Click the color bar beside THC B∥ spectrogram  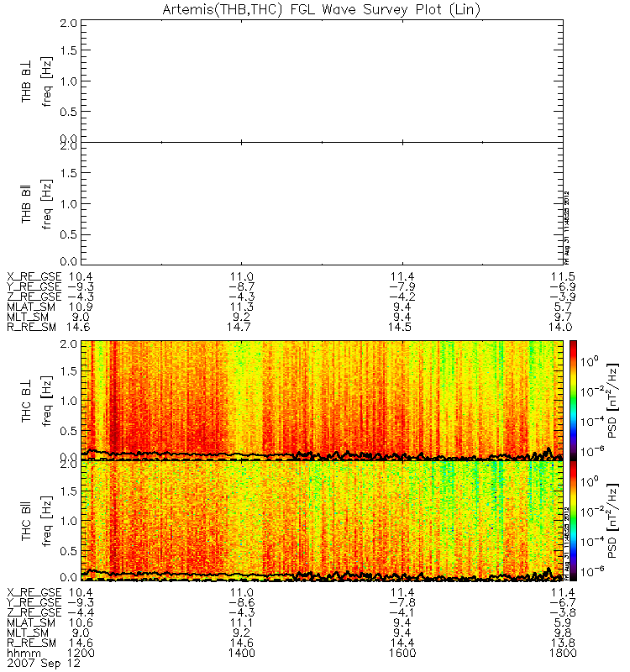(573, 521)
